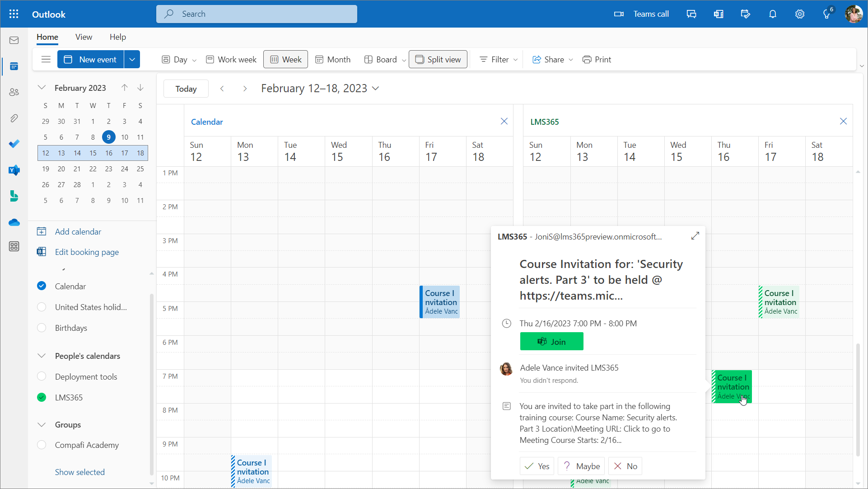Open the New event dropdown arrow

coord(132,60)
